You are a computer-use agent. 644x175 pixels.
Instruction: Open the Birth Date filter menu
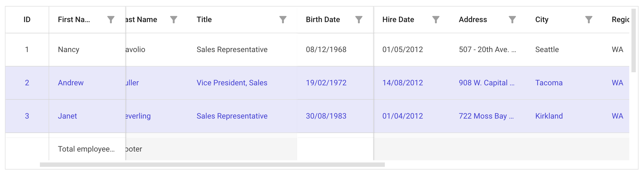pyautogui.click(x=359, y=20)
